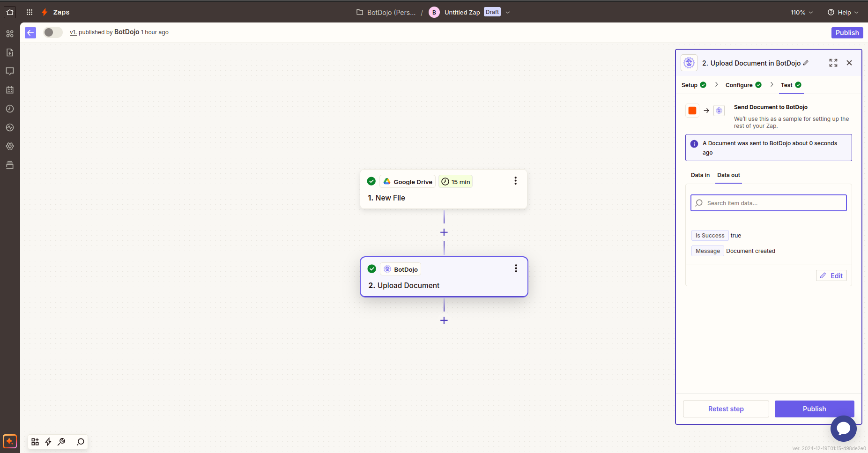Open the BotDojo step's three-dot menu
Viewport: 868px width, 453px height.
(x=516, y=268)
